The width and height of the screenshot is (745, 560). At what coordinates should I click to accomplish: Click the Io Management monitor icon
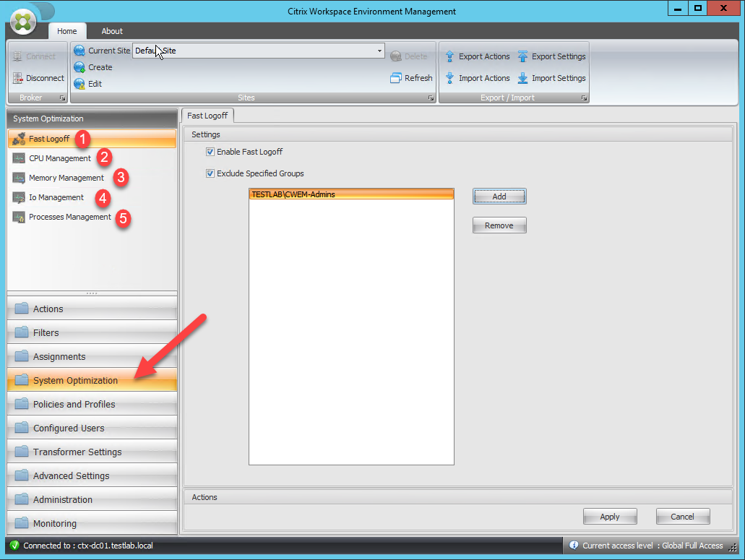(19, 197)
